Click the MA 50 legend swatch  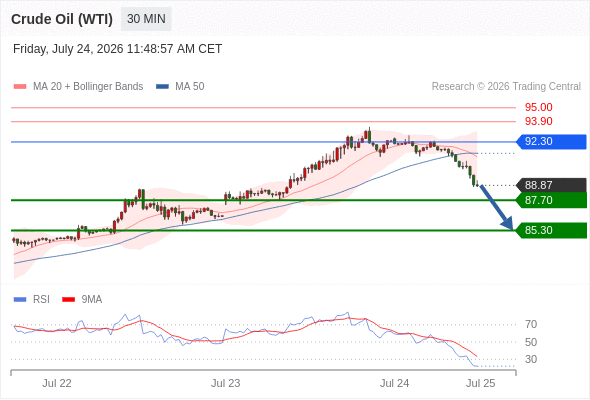pyautogui.click(x=162, y=87)
